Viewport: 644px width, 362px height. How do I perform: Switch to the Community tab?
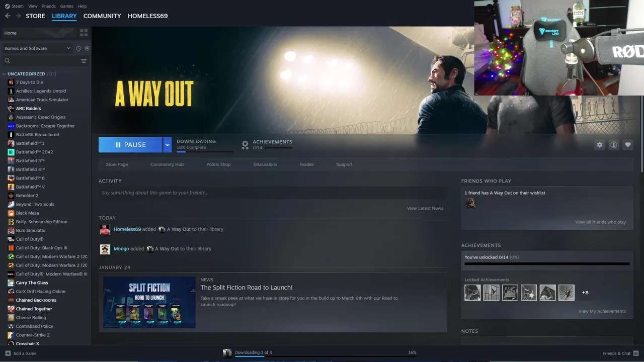coord(102,16)
